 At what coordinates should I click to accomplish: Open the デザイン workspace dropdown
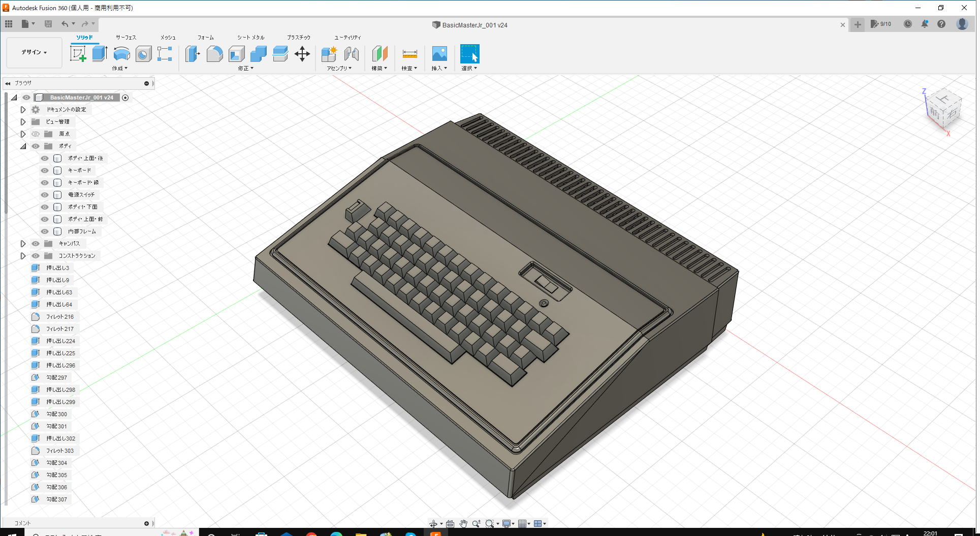[34, 52]
